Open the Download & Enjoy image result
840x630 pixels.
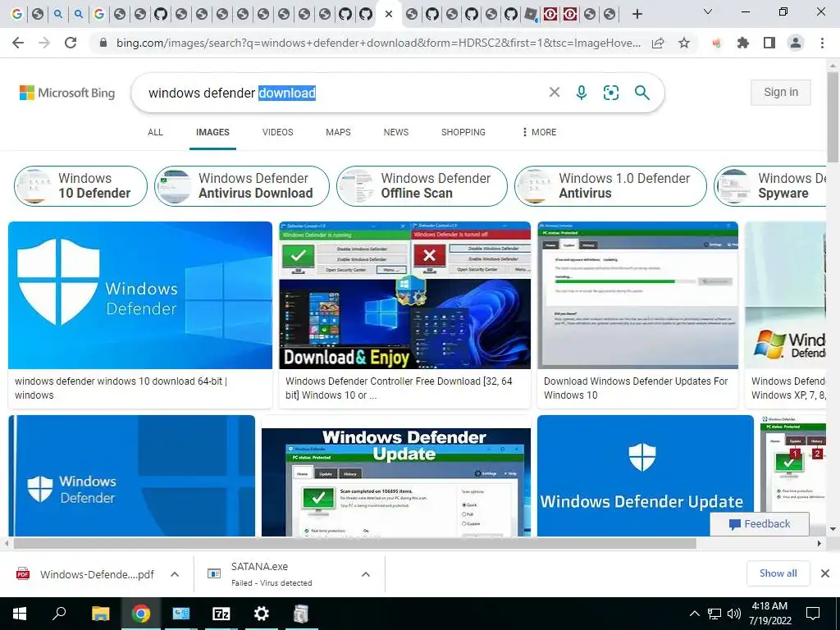tap(404, 295)
